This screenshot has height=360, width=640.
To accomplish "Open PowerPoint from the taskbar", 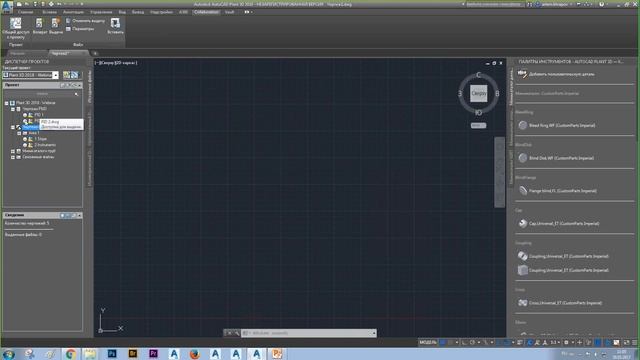I will coord(277,353).
